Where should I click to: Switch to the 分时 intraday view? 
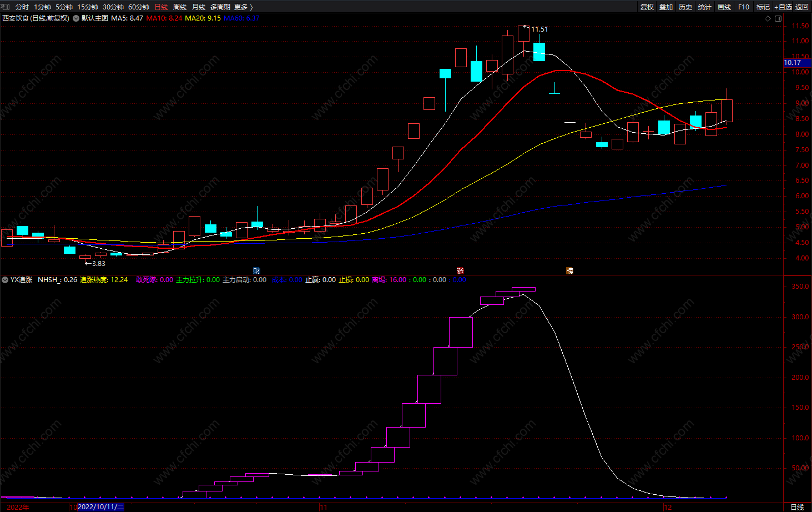[22, 7]
